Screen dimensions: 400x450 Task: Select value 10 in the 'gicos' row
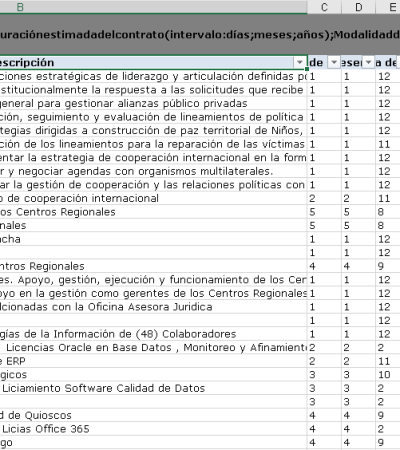point(388,375)
